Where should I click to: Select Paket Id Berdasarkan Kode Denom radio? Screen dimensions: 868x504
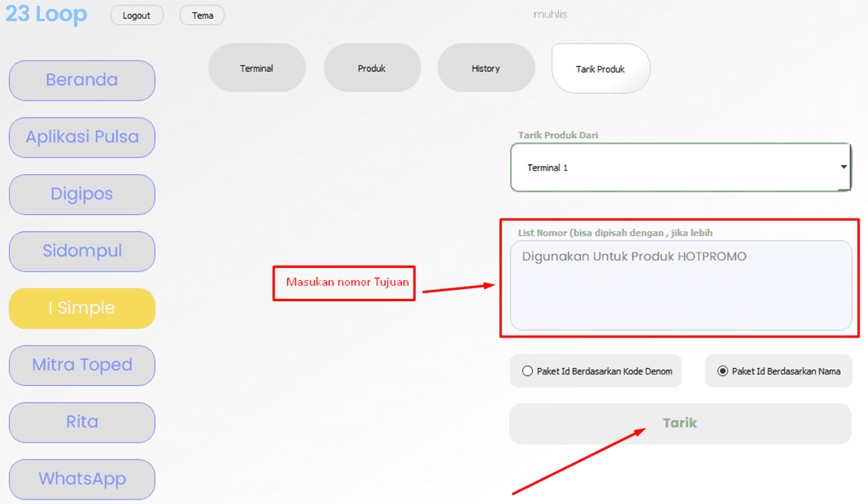pyautogui.click(x=528, y=372)
